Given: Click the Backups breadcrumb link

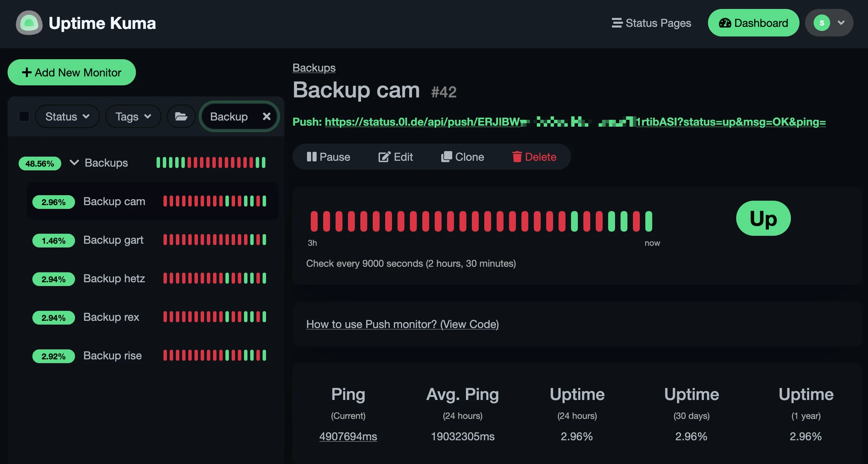Looking at the screenshot, I should 314,68.
